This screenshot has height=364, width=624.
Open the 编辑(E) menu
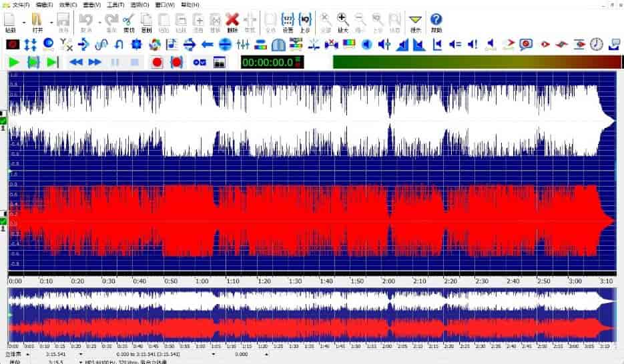[44, 5]
